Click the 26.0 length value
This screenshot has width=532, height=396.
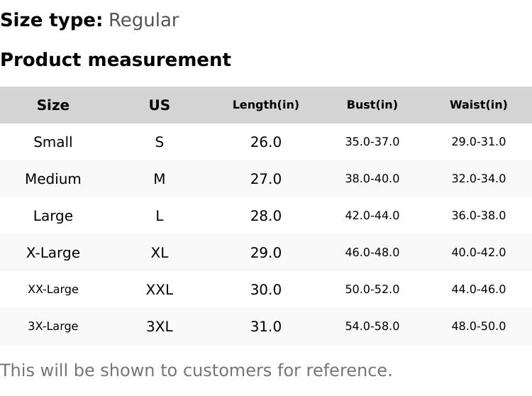point(266,142)
